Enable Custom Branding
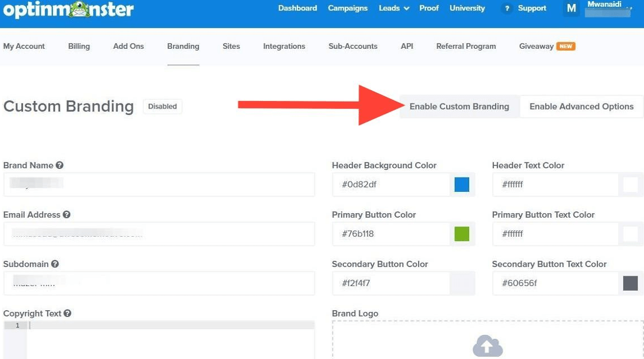 (x=459, y=106)
